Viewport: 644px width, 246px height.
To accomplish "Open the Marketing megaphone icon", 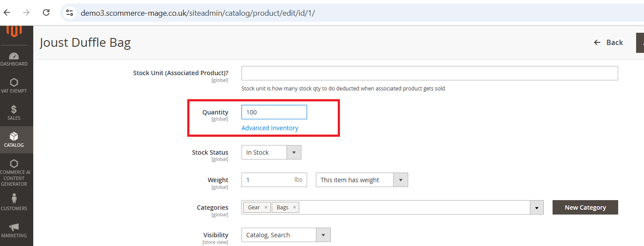I will (x=14, y=227).
